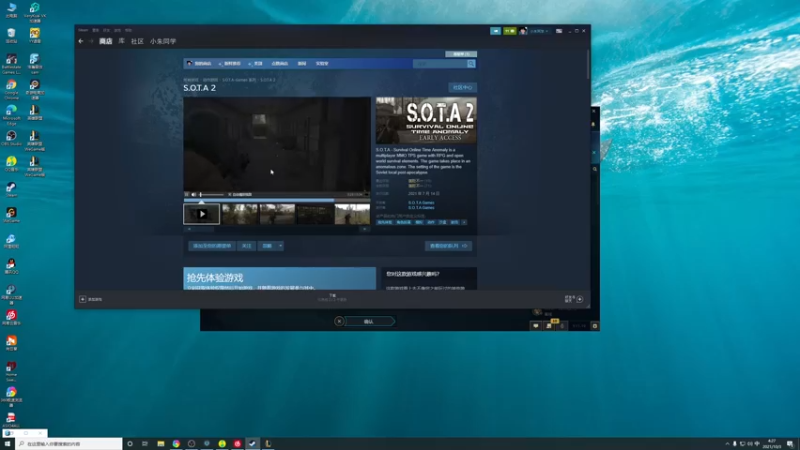800x450 pixels.
Task: Click the add to wishlist button
Action: click(x=212, y=246)
